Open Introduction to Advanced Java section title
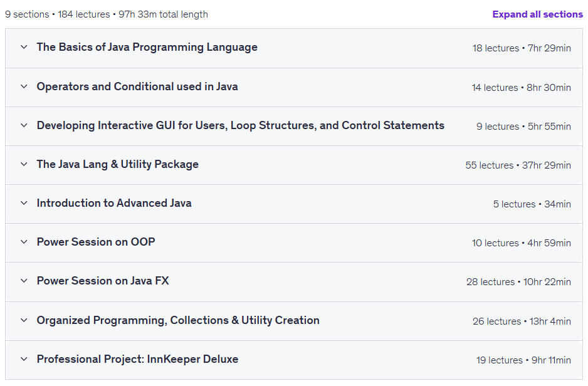 click(114, 203)
